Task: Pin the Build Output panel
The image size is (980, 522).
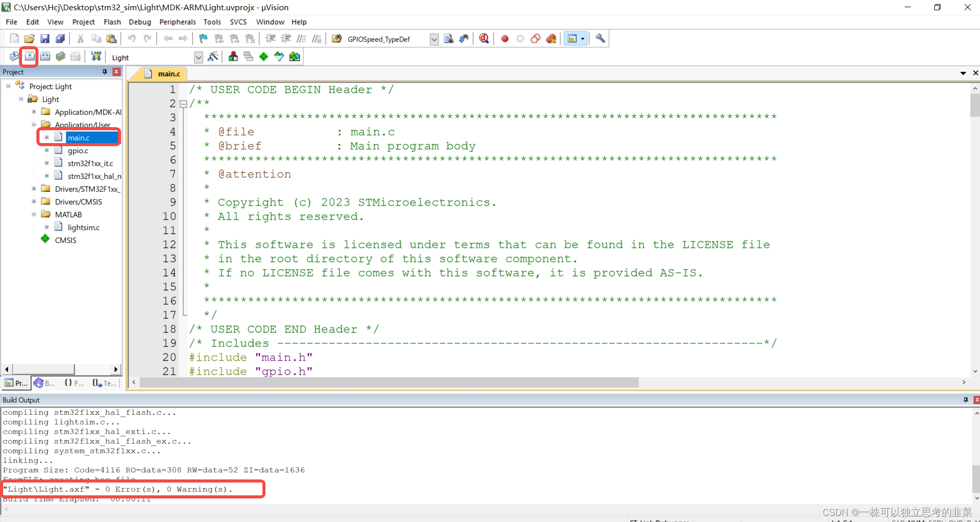Action: click(966, 400)
